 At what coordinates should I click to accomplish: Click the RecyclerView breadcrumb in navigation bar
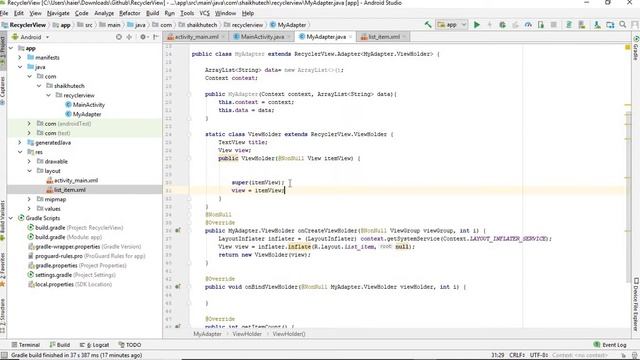(x=24, y=25)
